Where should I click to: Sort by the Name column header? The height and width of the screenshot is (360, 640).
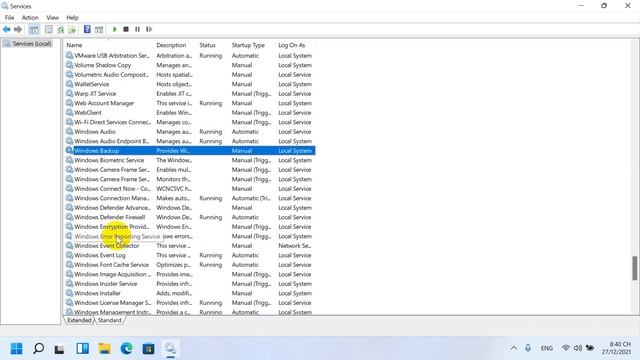tap(74, 45)
